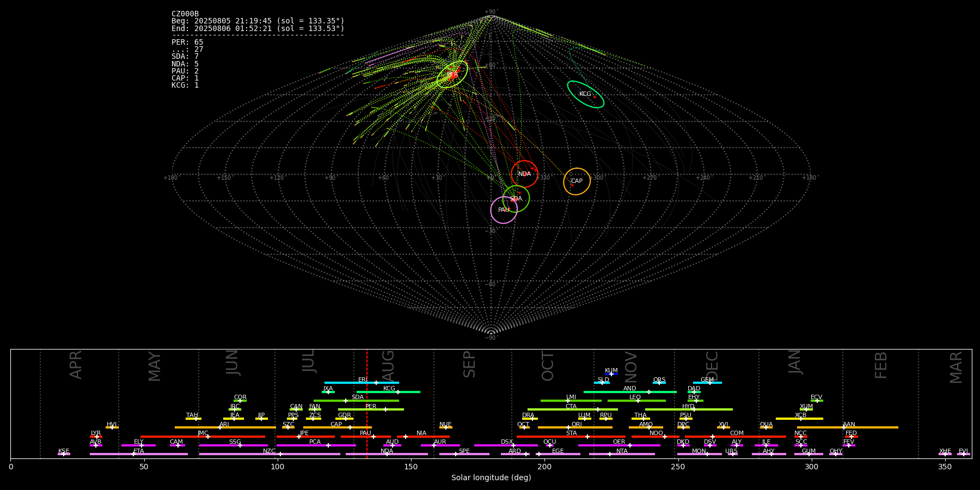
Task: Click the orange AAN shower bar
Action: [848, 427]
